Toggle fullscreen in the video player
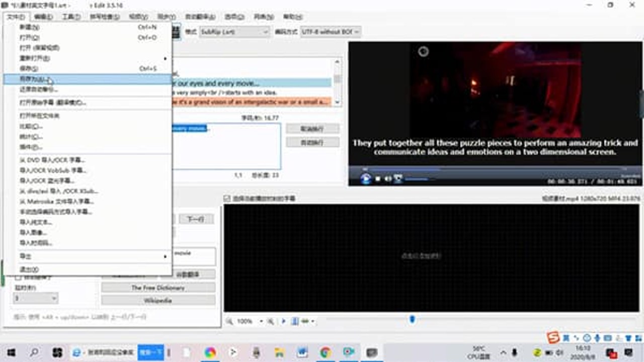 398,178
